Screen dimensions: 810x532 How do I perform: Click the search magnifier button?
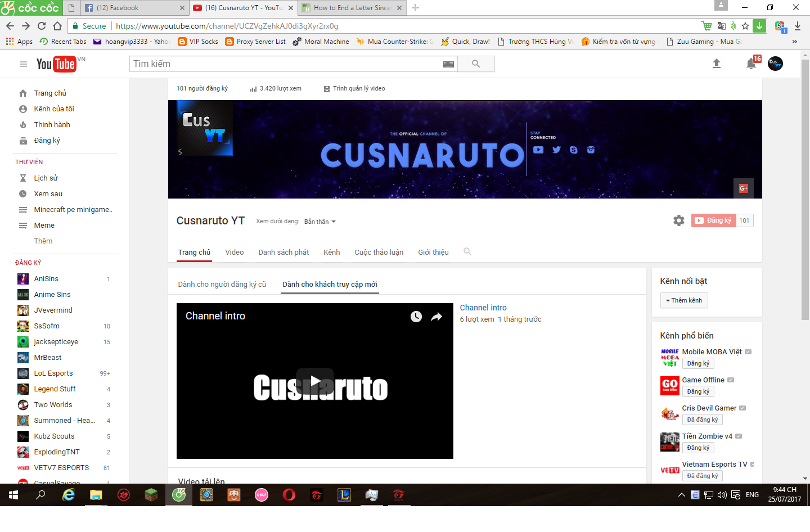coord(476,64)
